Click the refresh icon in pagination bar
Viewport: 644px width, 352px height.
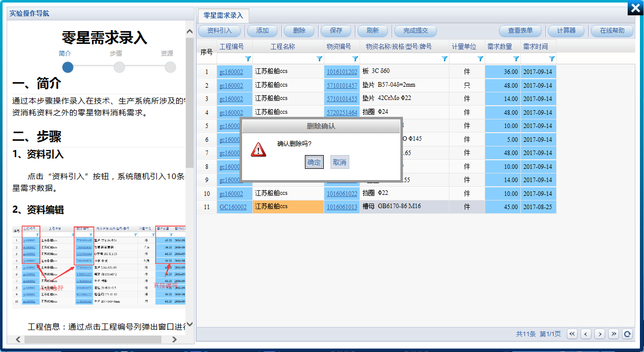point(628,334)
